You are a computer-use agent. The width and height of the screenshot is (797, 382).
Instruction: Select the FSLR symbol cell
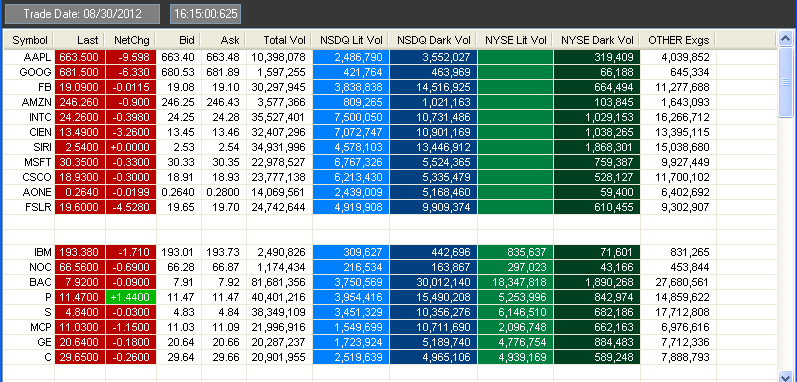tap(29, 207)
